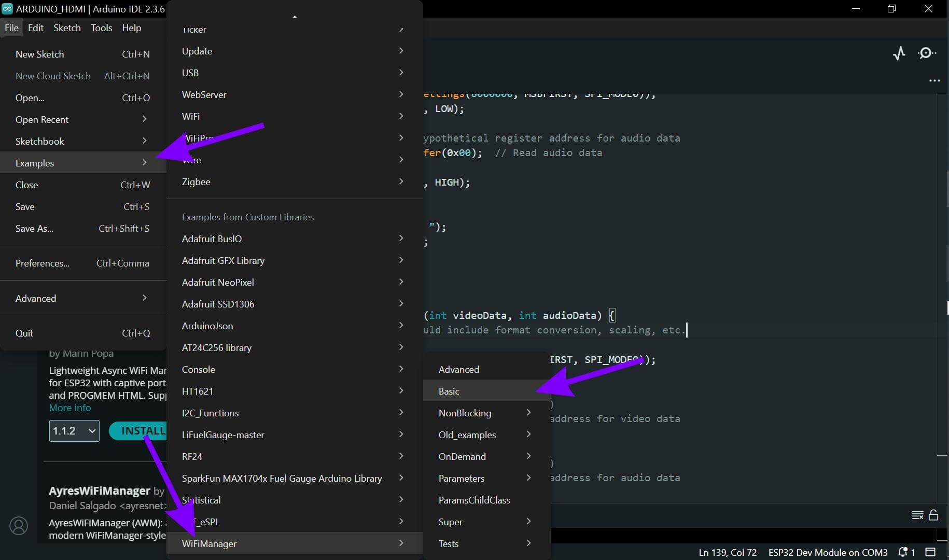The width and height of the screenshot is (949, 560).
Task: Expand the WiFi examples entry
Action: click(x=295, y=117)
